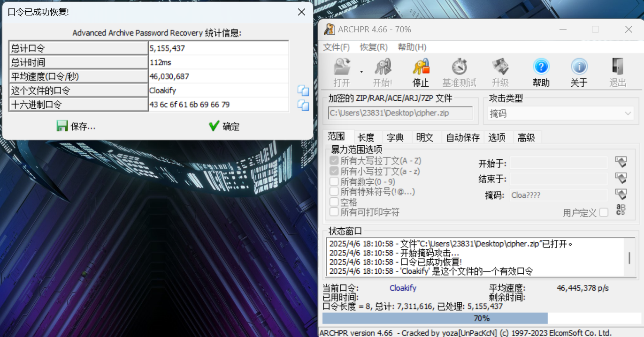Click icon beside 结束于 field
The width and height of the screenshot is (644, 337).
[621, 179]
